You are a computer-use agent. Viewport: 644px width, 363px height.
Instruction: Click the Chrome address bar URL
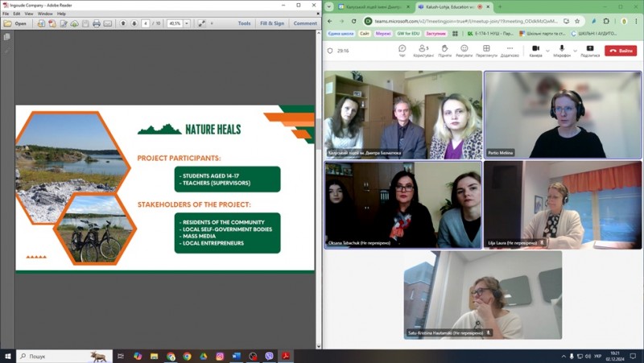466,21
